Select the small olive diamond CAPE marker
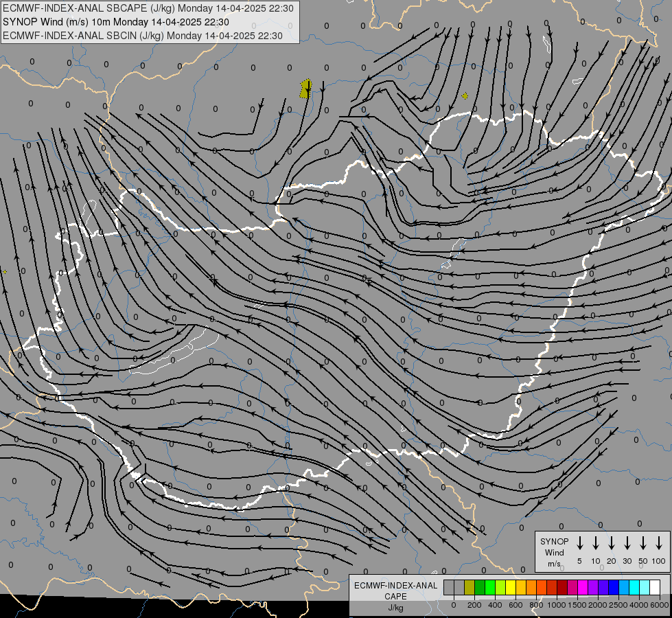This screenshot has width=672, height=618. click(x=465, y=96)
